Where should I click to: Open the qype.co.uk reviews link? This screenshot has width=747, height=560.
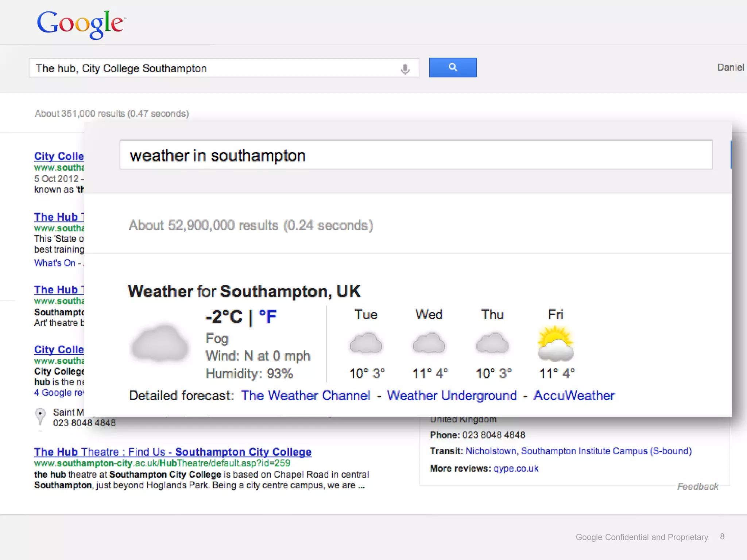tap(516, 468)
